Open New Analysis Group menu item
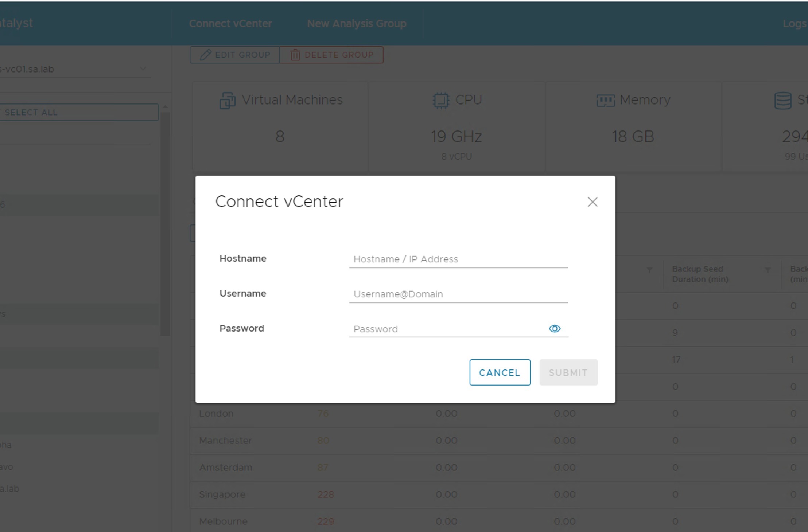 pos(356,24)
